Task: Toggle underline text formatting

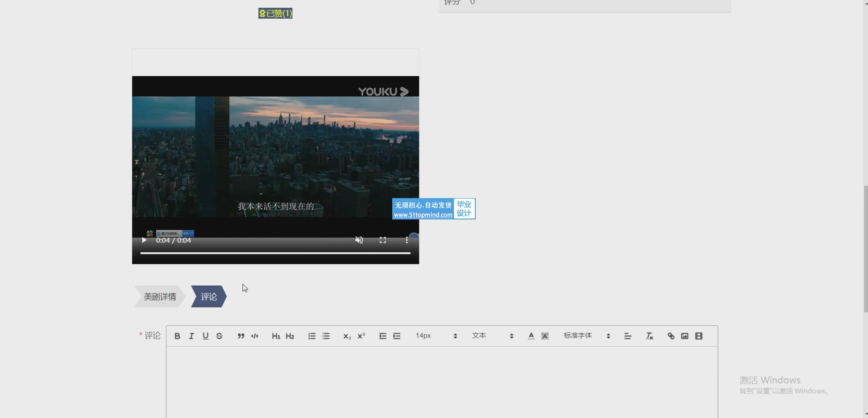Action: (x=205, y=336)
